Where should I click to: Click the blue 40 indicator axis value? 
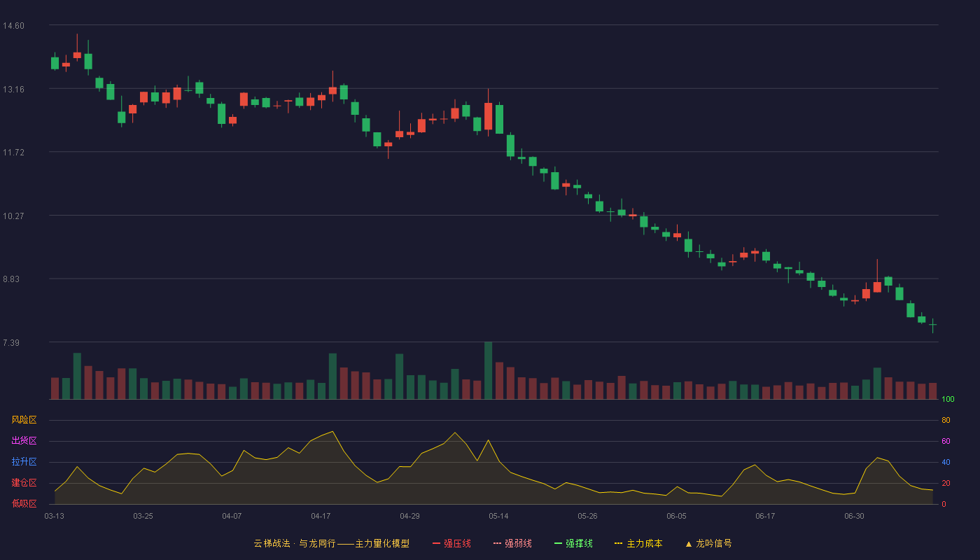946,463
